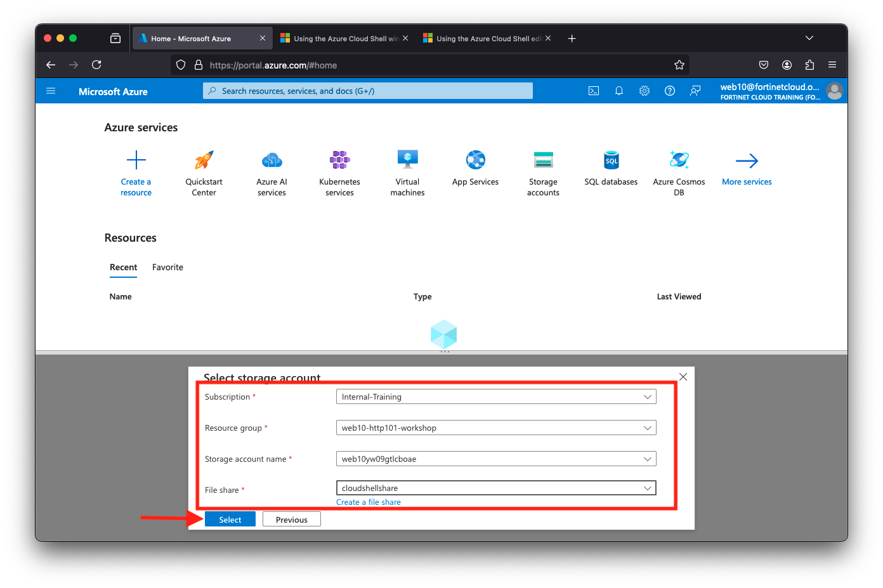Screen dimensions: 883x588
Task: Open the Azure portal hamburger menu
Action: point(51,91)
